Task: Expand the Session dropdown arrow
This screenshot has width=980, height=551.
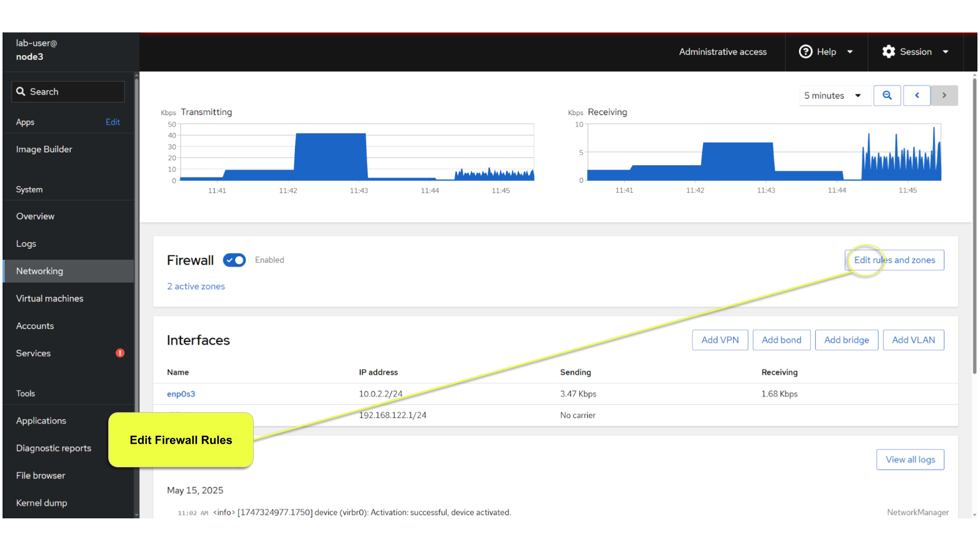Action: [945, 52]
